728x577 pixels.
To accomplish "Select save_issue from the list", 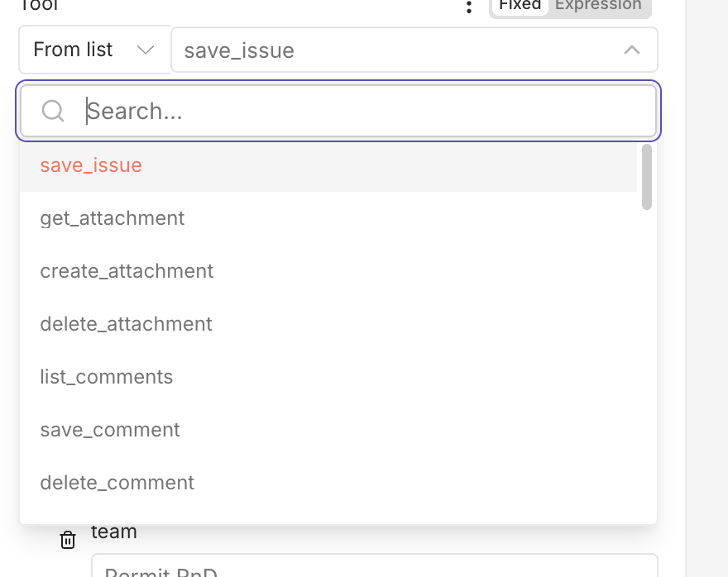I will click(91, 165).
